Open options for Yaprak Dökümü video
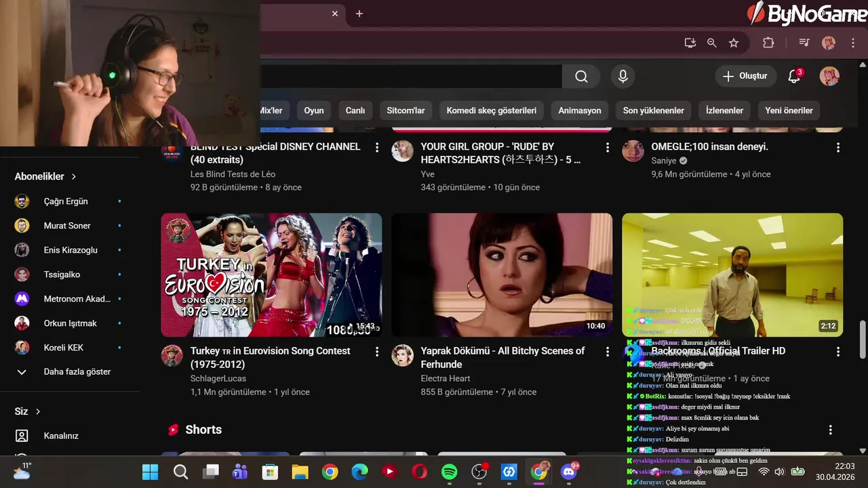 (608, 352)
